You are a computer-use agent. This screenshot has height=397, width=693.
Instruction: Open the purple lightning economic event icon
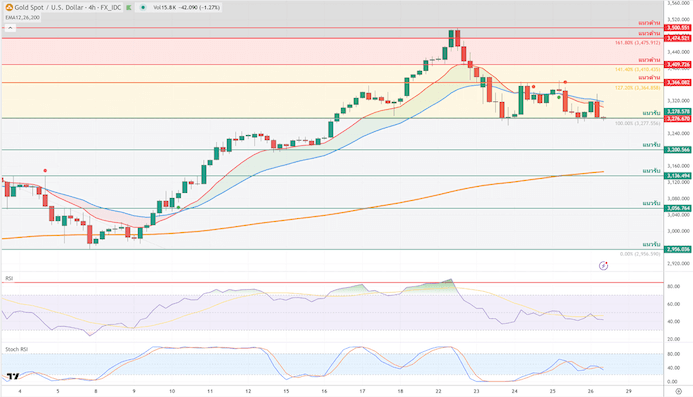603,265
